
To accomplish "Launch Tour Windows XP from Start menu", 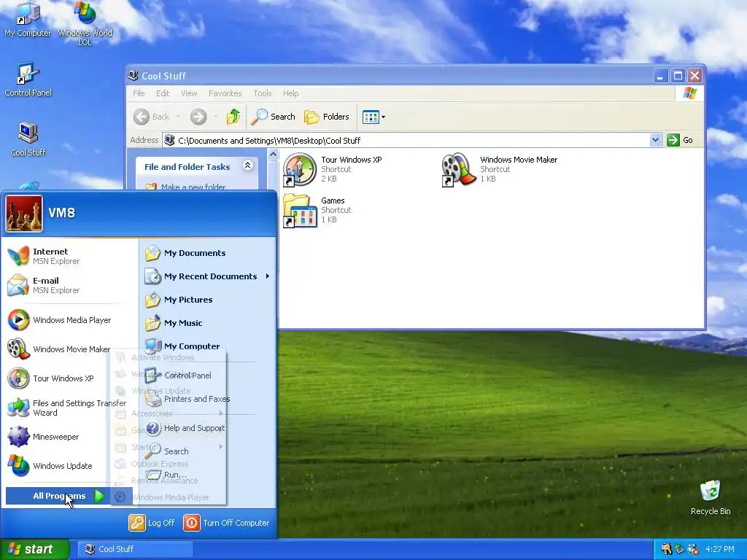I will [69, 378].
